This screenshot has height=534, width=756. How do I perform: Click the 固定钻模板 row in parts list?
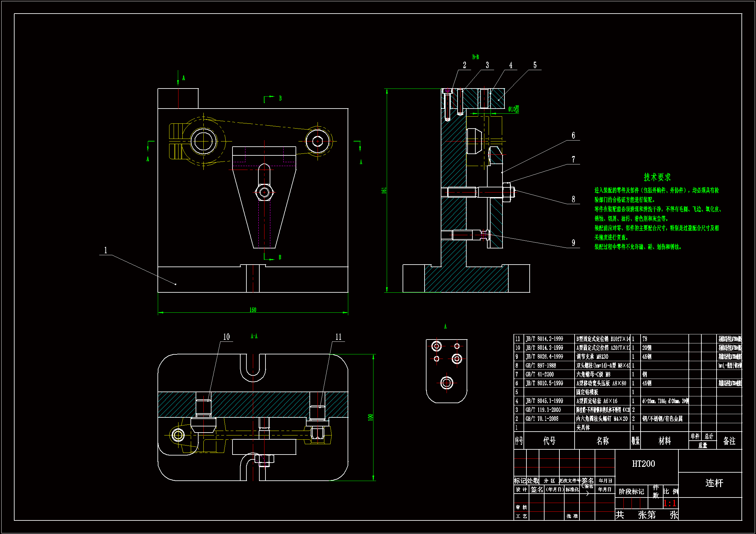point(587,392)
